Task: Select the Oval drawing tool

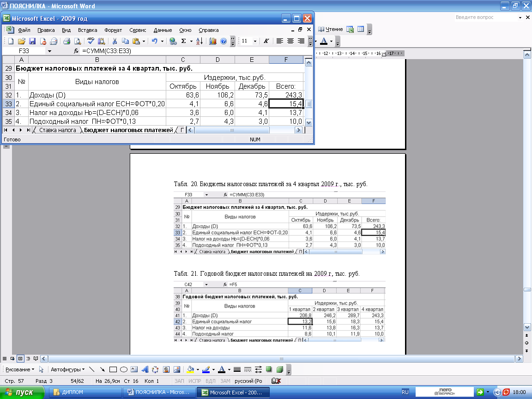Action: pyautogui.click(x=123, y=369)
